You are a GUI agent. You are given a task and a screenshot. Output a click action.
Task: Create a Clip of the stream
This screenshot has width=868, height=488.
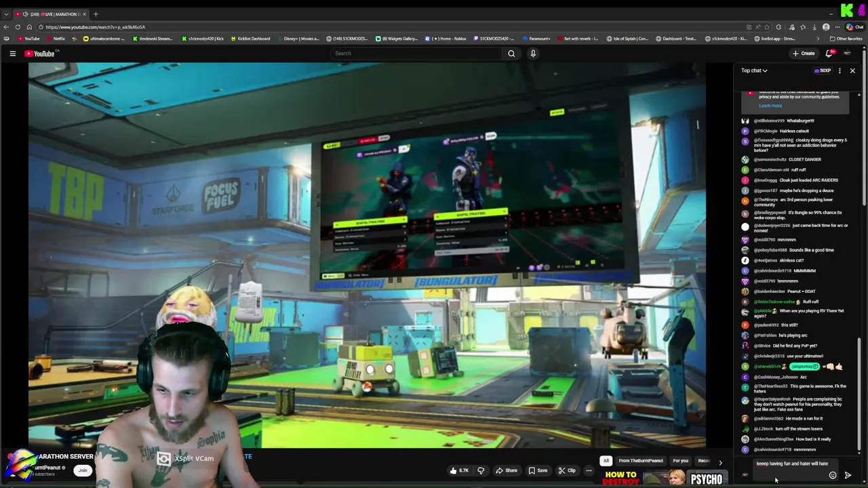point(566,470)
